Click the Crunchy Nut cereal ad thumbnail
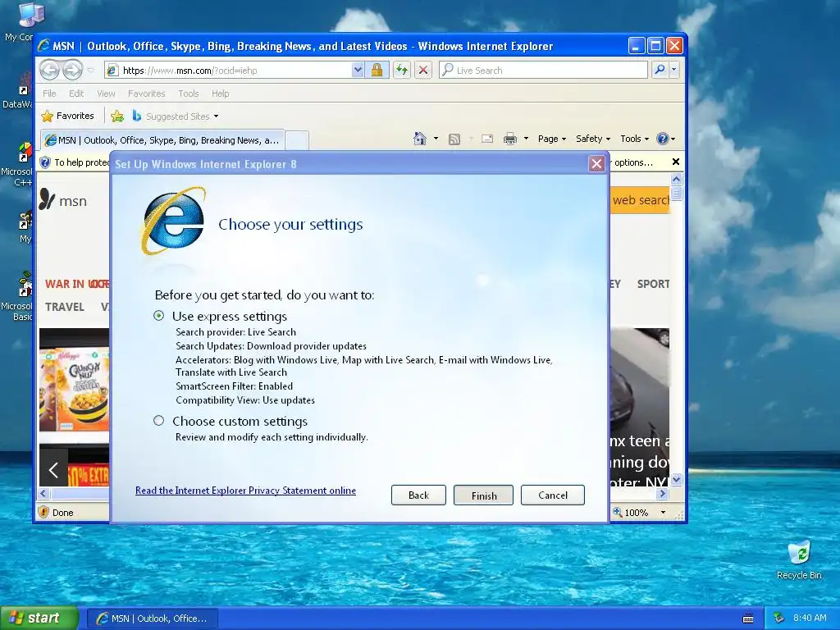The width and height of the screenshot is (840, 630). pyautogui.click(x=74, y=379)
